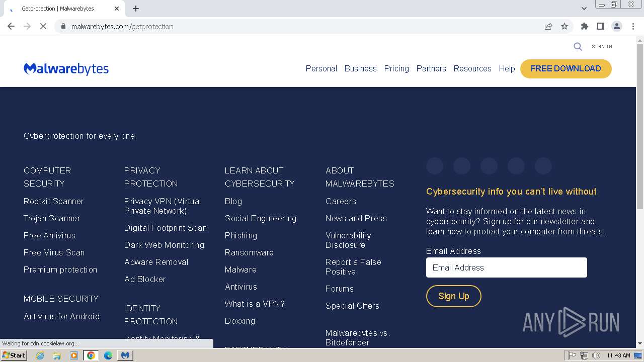Click the address bar URL

[x=122, y=27]
